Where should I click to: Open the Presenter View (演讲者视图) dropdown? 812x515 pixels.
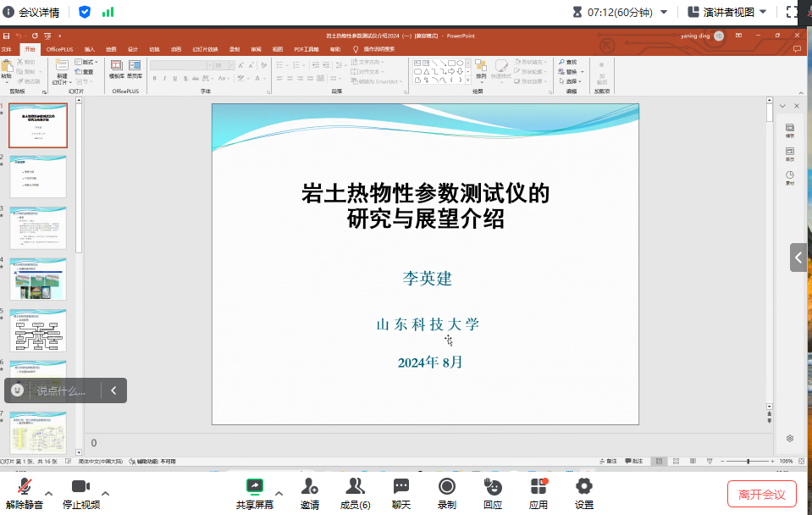tap(727, 12)
